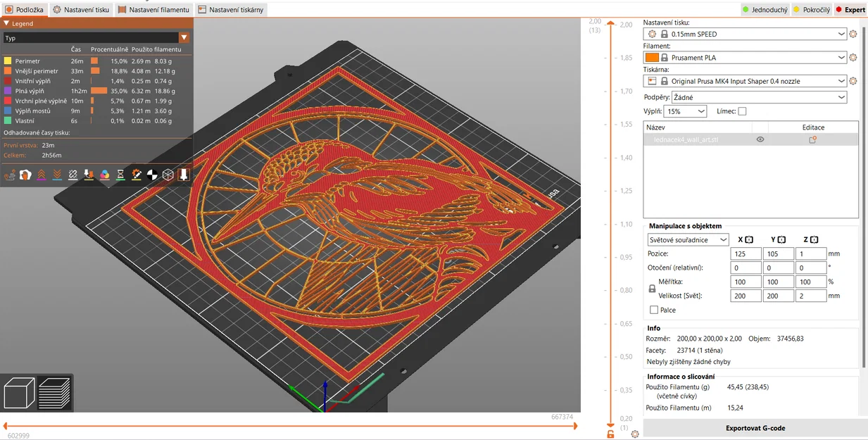Click Plná výplň purple color swatch

tap(8, 91)
